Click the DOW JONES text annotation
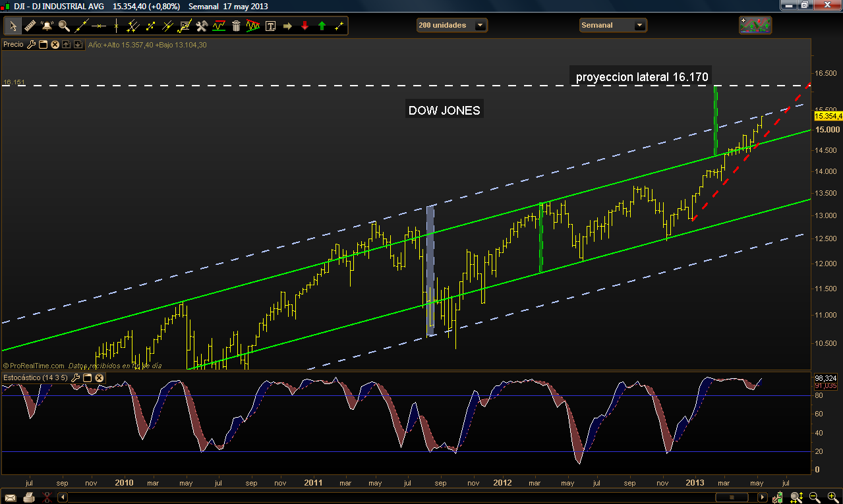Screen dimensions: 843x504 444,111
